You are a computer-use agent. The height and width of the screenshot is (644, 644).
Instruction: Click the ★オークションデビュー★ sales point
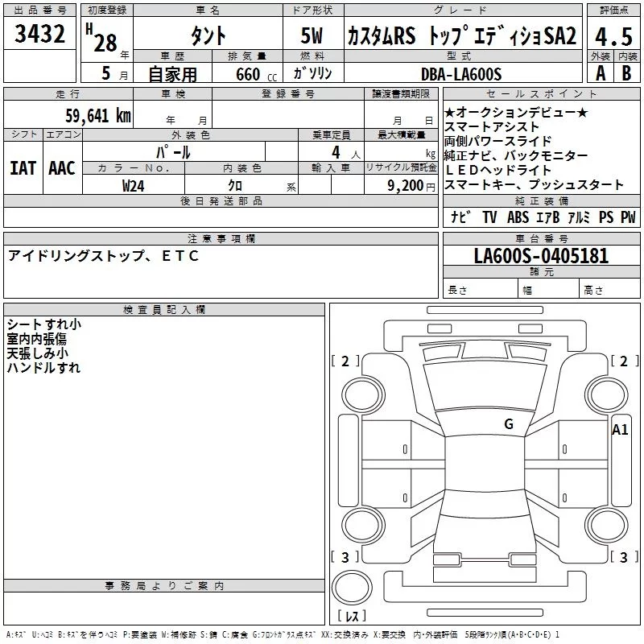click(516, 112)
